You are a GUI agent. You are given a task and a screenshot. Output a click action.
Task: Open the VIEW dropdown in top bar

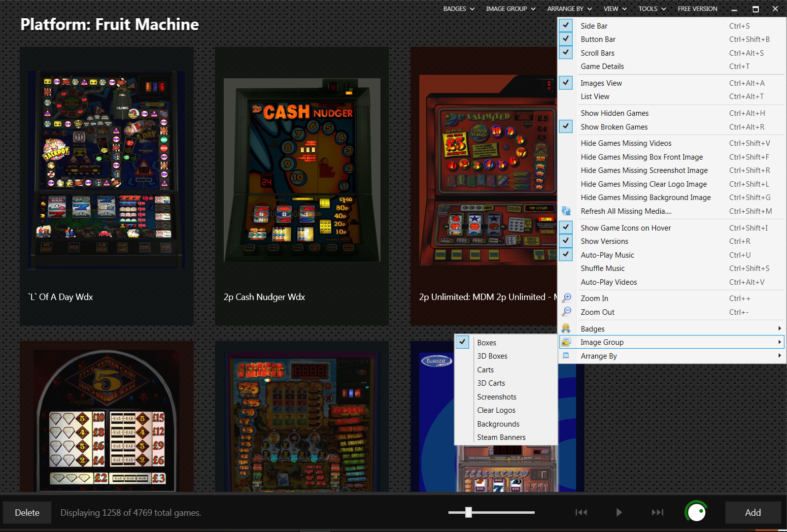click(615, 8)
